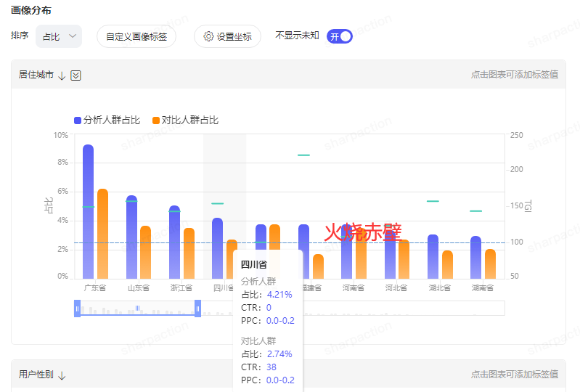The image size is (580, 392).
Task: Click the sort arrow next to 居住城市
Action: [x=62, y=75]
